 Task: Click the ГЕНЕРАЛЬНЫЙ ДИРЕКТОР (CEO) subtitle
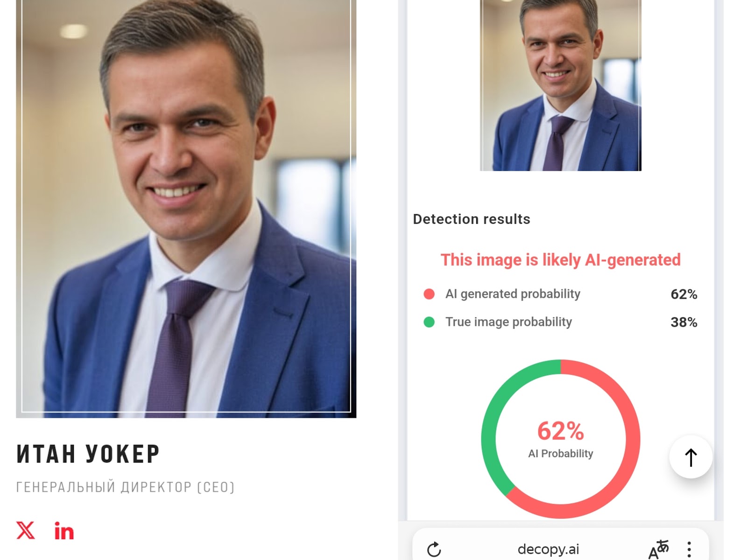point(125,487)
